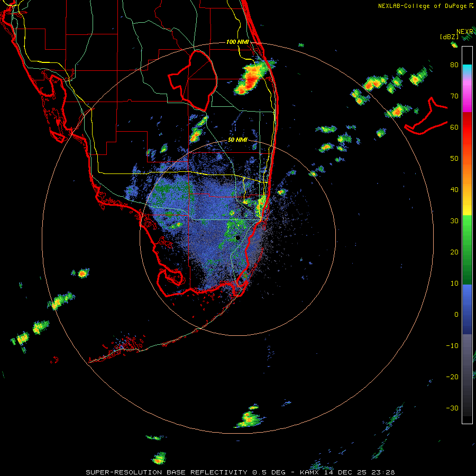Screen dimensions: 476x476
Task: Click the -20 value on the dBZ scale
Action: (452, 377)
